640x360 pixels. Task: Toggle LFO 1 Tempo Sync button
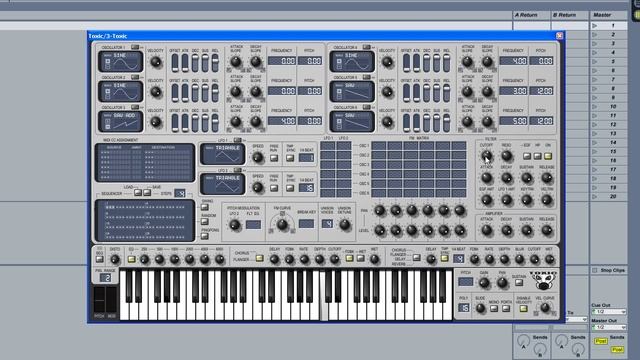(x=290, y=158)
